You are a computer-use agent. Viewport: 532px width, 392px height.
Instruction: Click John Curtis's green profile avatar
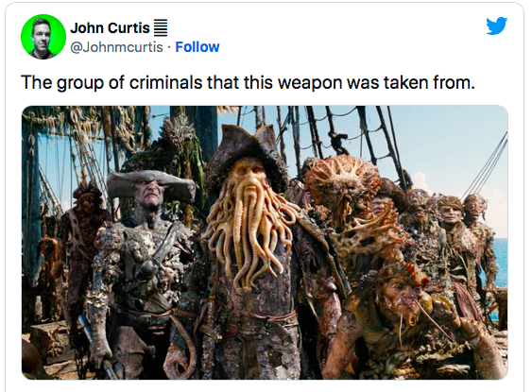(x=43, y=37)
